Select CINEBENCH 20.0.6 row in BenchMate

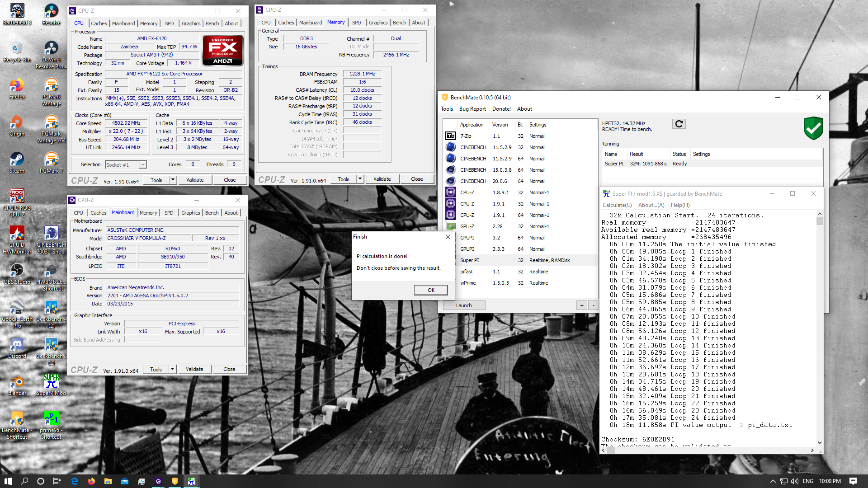pyautogui.click(x=520, y=181)
